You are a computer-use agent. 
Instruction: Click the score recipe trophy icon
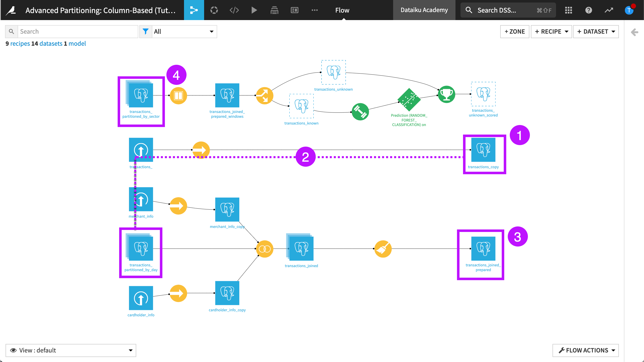[x=446, y=94]
